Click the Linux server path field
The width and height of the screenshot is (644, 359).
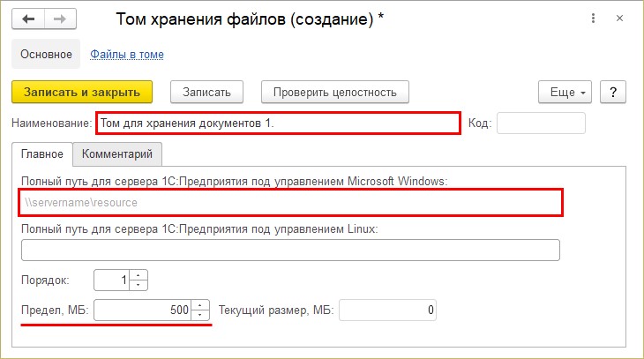pyautogui.click(x=291, y=251)
